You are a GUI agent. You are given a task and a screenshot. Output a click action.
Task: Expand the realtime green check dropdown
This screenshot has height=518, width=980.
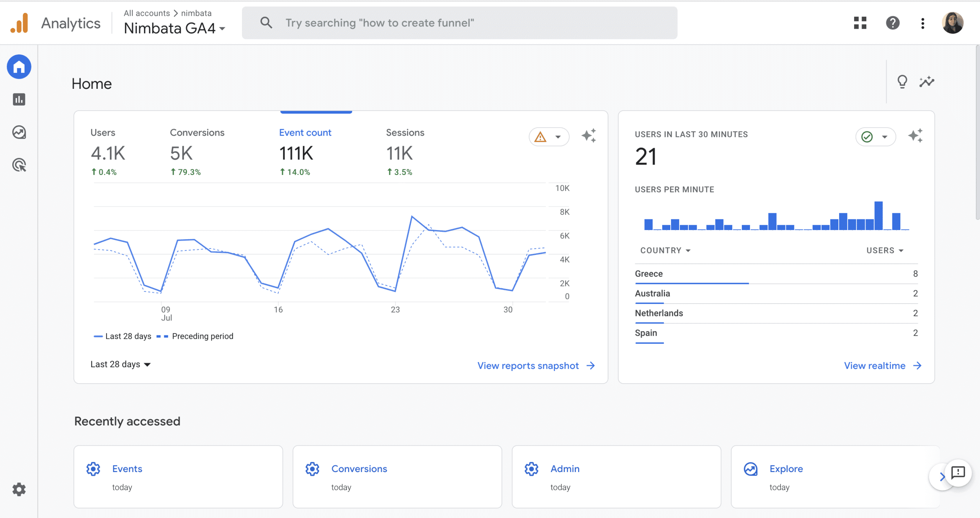click(x=875, y=137)
